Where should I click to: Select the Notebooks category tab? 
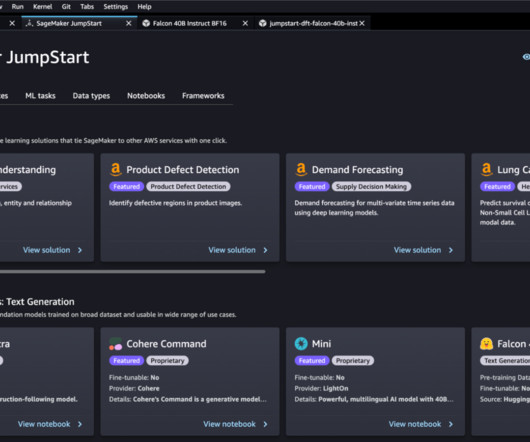[146, 96]
